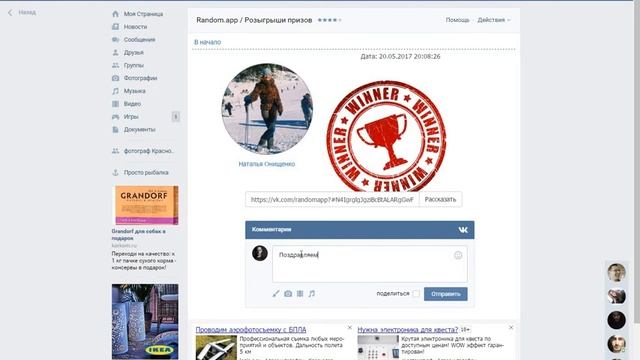Attach a photo with the camera icon

click(x=288, y=293)
